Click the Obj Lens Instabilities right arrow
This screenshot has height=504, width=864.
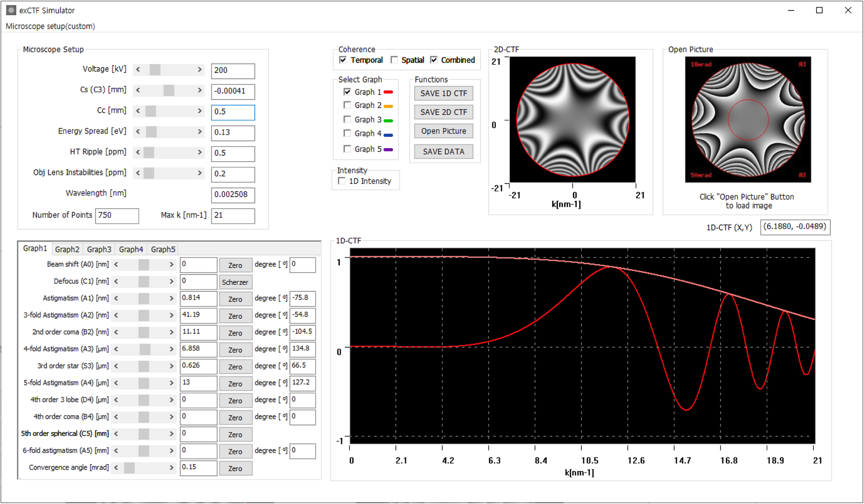click(199, 173)
